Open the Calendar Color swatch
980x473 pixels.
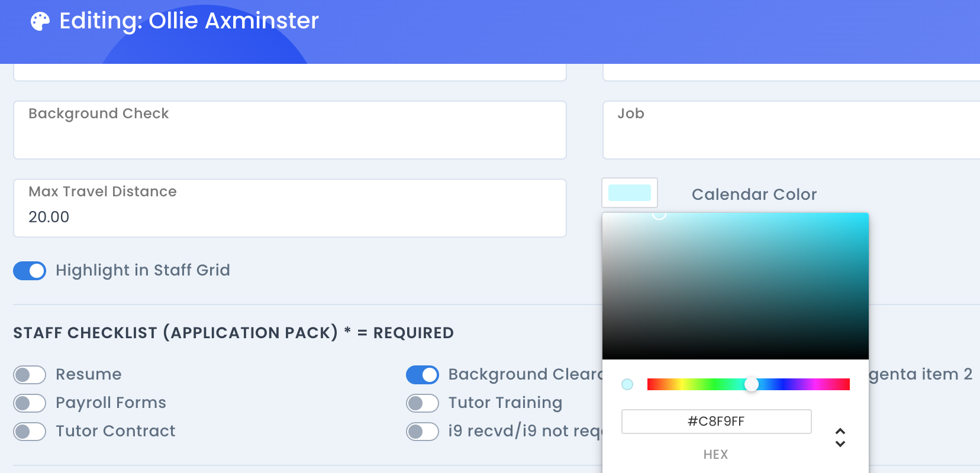630,193
